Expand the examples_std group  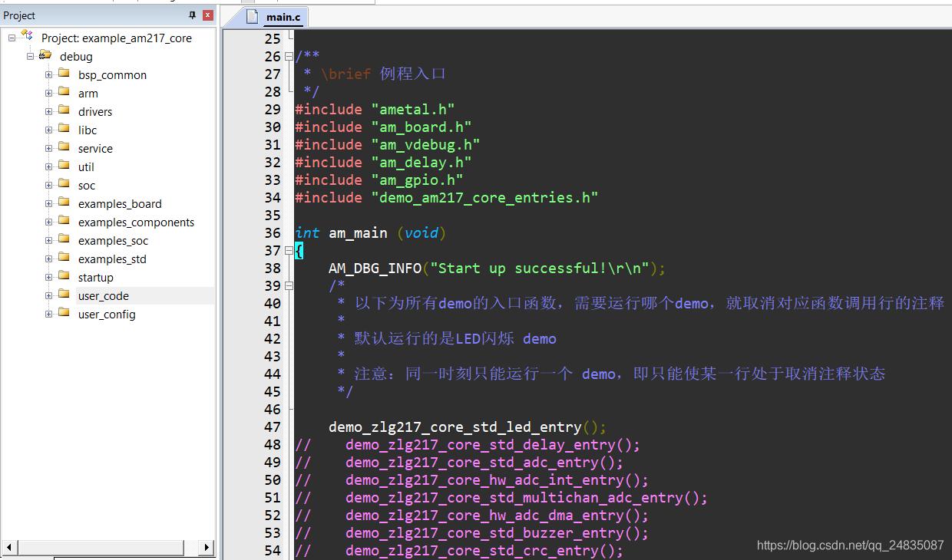(48, 259)
